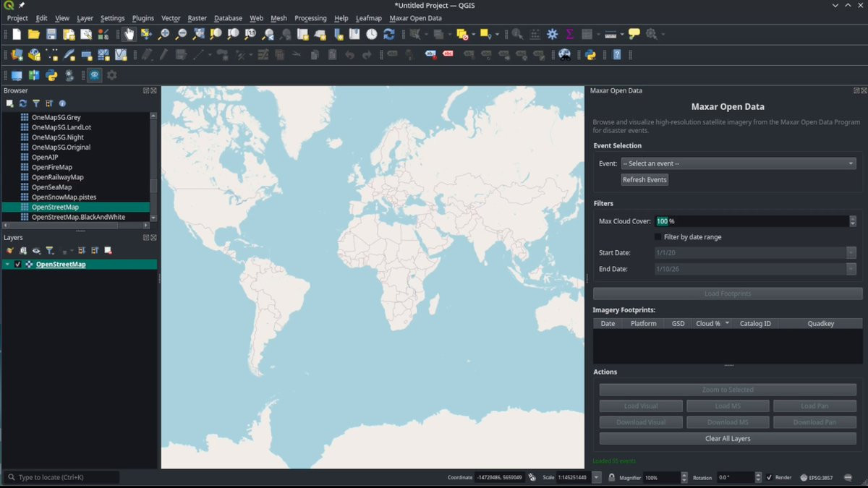This screenshot has height=488, width=868.
Task: Refresh the Browser panel
Action: click(x=23, y=103)
